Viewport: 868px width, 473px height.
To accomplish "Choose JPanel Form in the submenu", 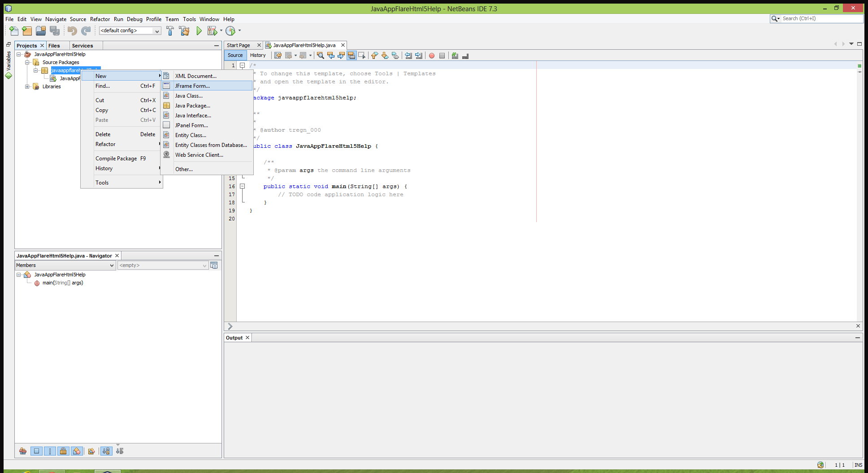I will pos(207,125).
